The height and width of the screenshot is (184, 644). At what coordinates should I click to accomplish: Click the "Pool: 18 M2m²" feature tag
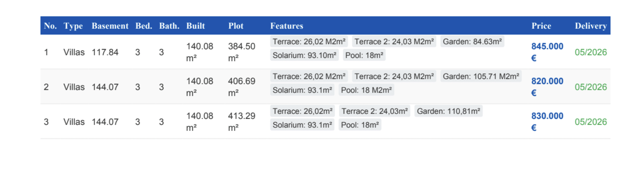pos(366,90)
